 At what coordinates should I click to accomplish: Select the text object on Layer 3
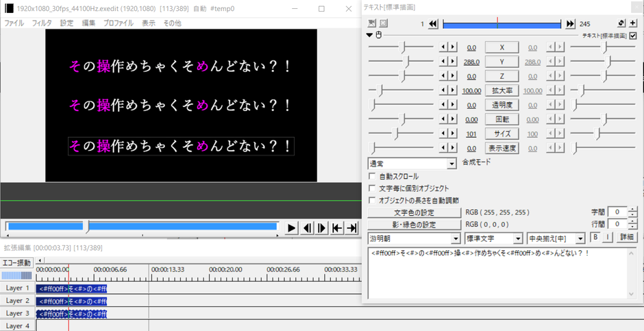coord(71,314)
